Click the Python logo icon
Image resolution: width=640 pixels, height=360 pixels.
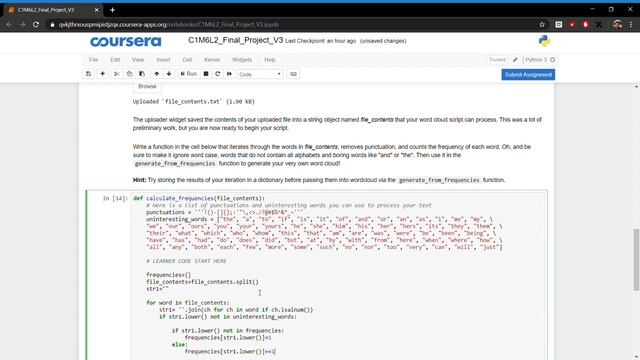tap(544, 41)
